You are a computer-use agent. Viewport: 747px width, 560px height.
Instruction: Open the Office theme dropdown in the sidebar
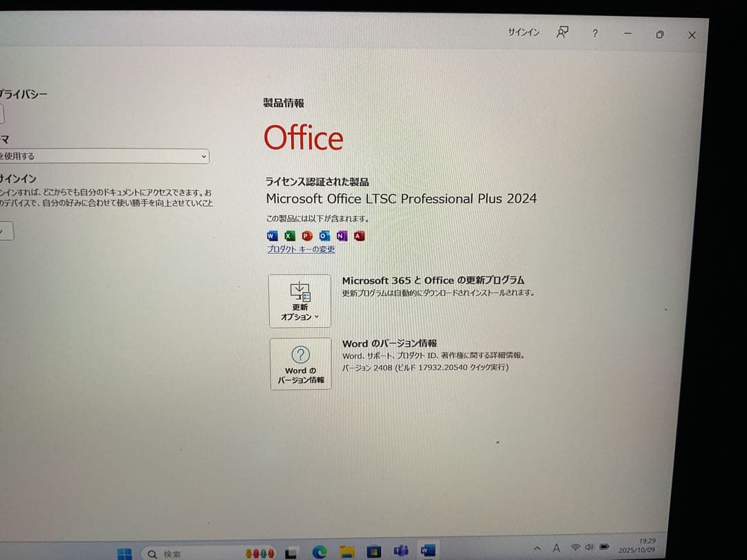[x=203, y=156]
